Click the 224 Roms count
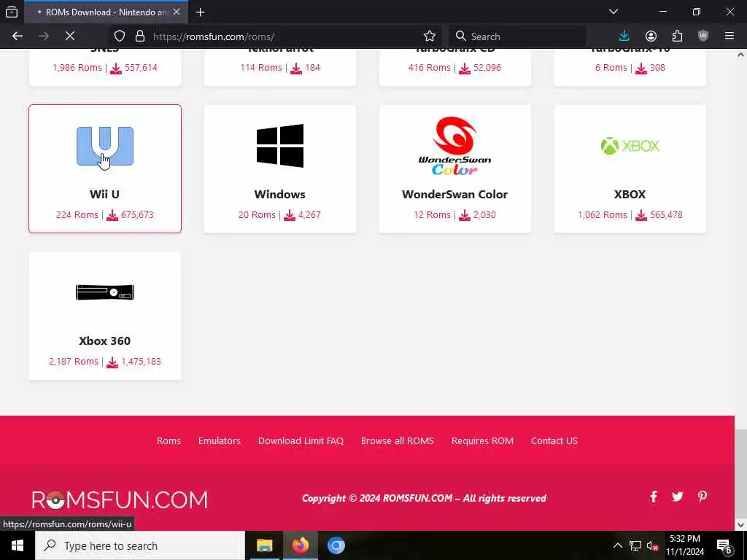This screenshot has width=747, height=560. [x=77, y=215]
